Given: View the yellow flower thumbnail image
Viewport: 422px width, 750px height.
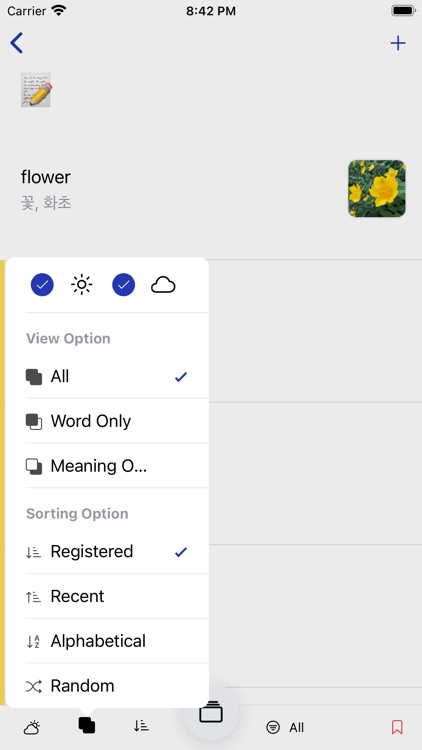Looking at the screenshot, I should coord(377,188).
